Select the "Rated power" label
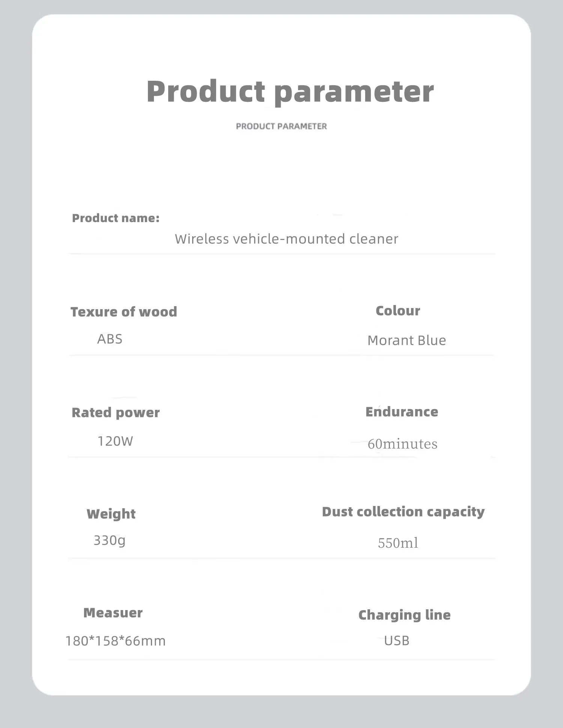Viewport: 563px width, 728px height. (116, 412)
